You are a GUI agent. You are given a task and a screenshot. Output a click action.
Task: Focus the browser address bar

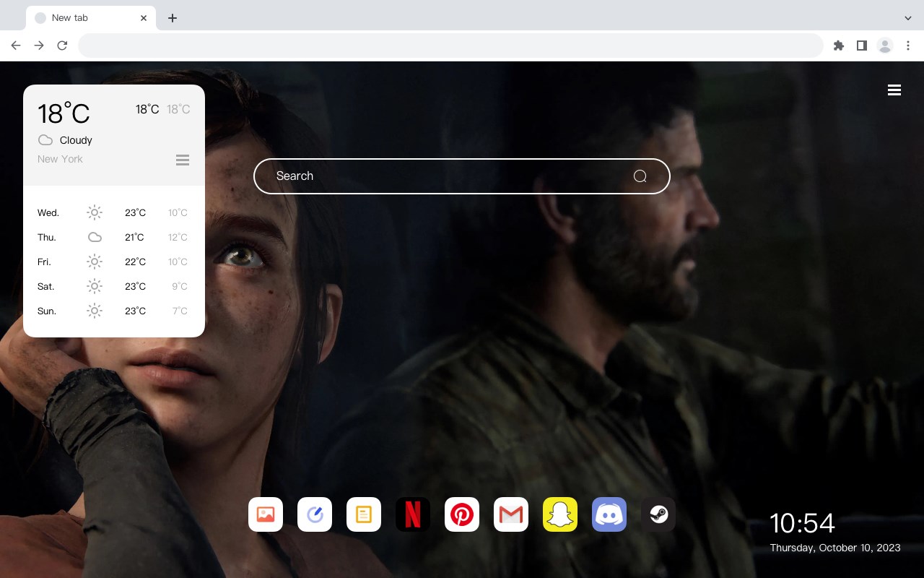point(450,46)
